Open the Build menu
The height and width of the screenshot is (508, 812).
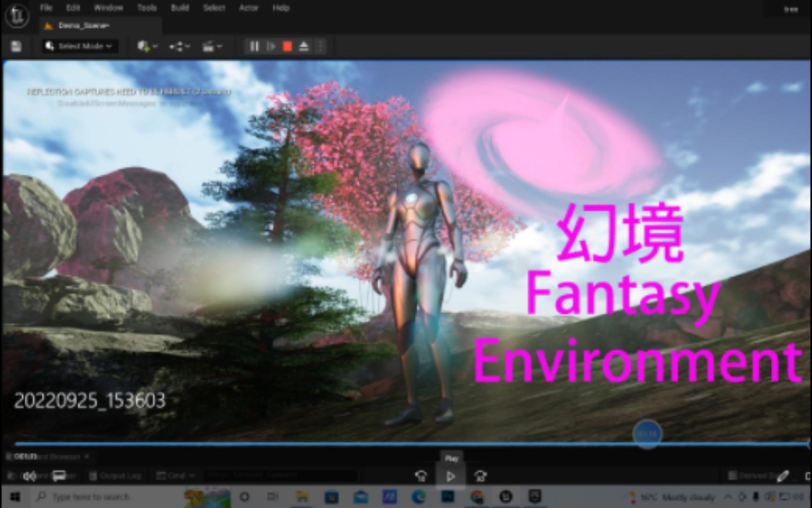180,8
